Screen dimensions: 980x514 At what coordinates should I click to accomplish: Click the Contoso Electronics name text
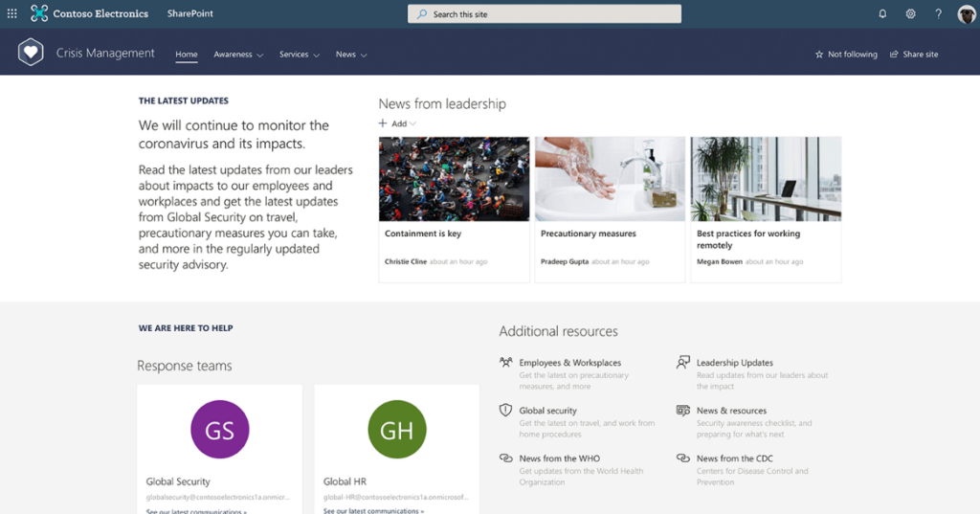click(100, 13)
